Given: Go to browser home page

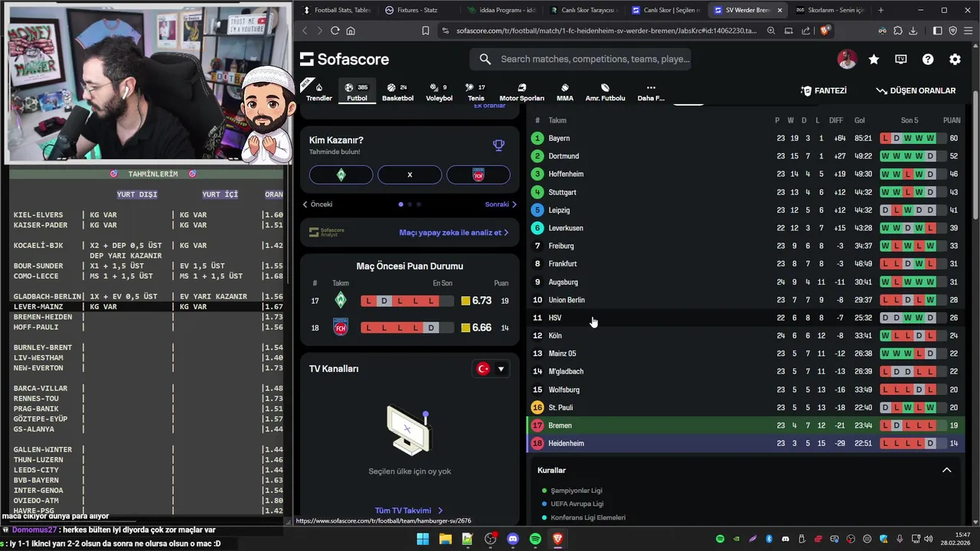Looking at the screenshot, I should (351, 31).
